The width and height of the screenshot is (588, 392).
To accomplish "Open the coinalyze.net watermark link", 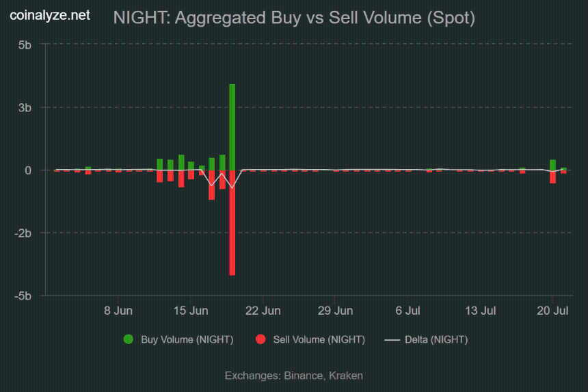I will click(x=50, y=15).
